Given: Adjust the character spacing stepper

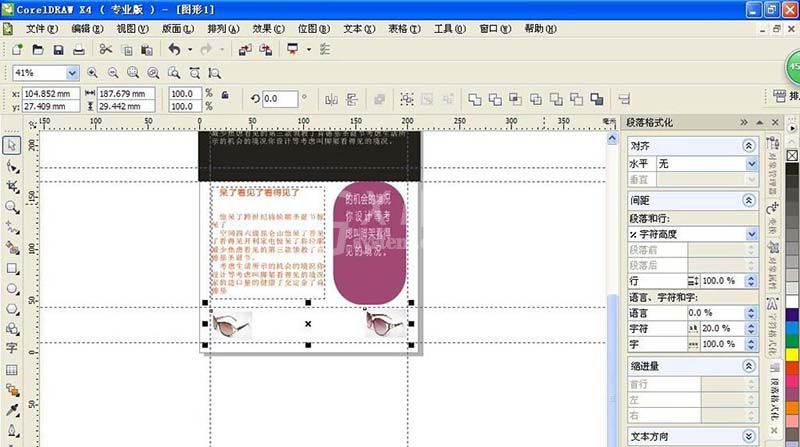Looking at the screenshot, I should 751,329.
